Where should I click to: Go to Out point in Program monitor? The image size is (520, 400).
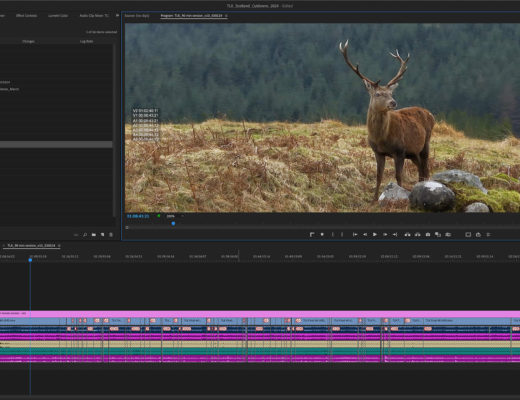[395, 235]
